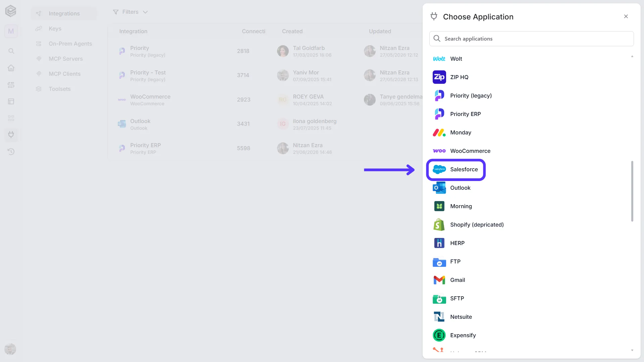Click the home icon in left rail

[x=11, y=68]
